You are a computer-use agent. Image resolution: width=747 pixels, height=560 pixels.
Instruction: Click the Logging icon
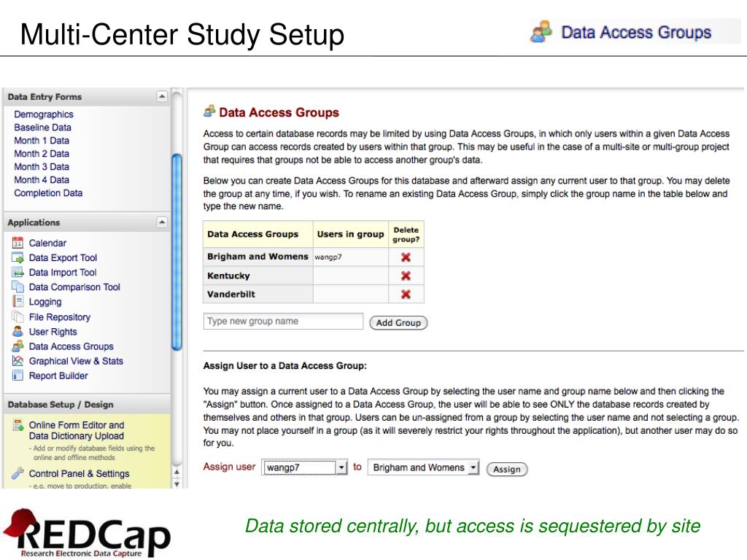click(18, 301)
